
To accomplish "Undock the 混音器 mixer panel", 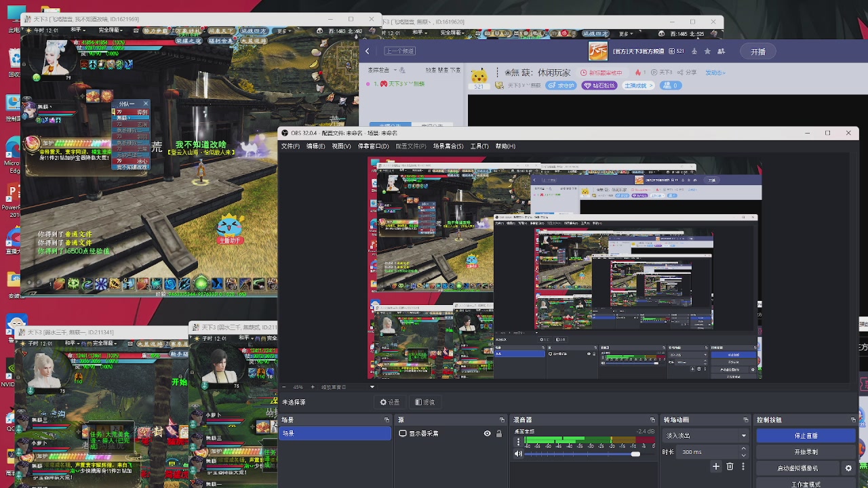I will point(652,420).
